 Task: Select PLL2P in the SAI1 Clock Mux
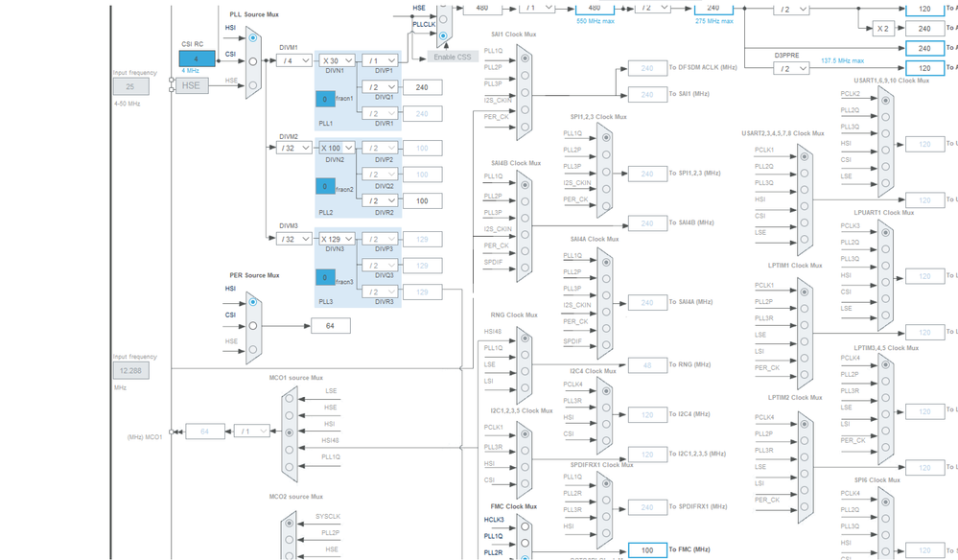(x=525, y=76)
